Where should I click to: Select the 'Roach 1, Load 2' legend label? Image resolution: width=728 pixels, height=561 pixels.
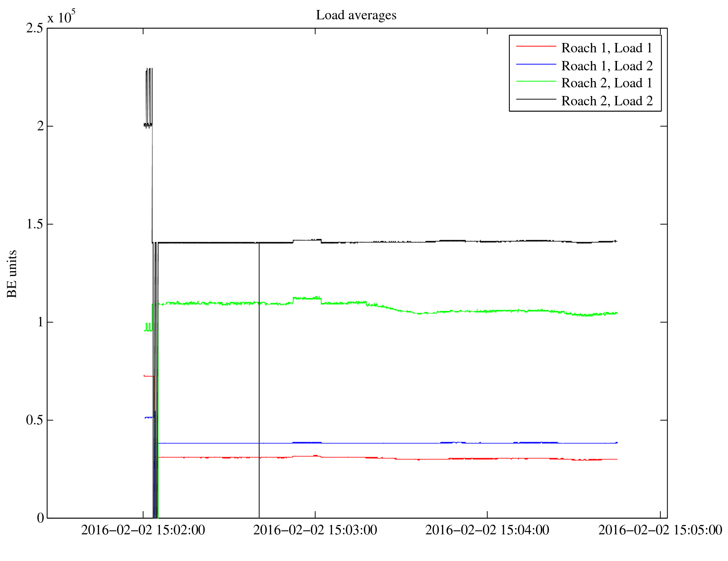pos(607,66)
